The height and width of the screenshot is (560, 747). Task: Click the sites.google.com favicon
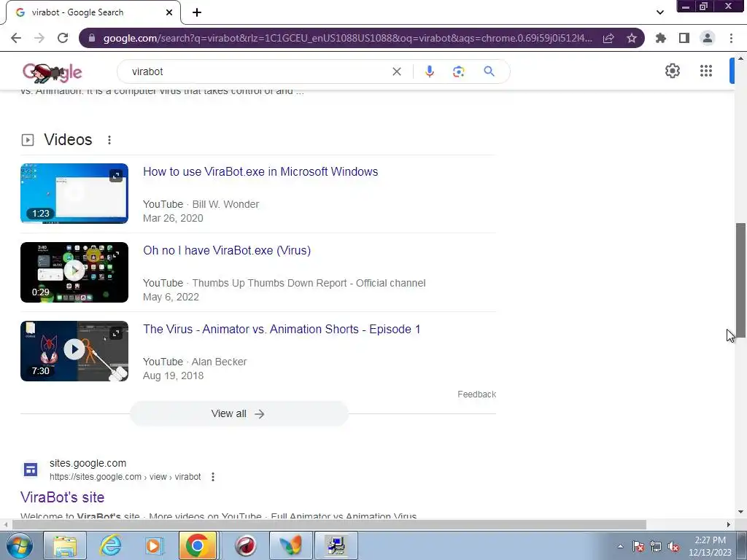click(x=31, y=470)
